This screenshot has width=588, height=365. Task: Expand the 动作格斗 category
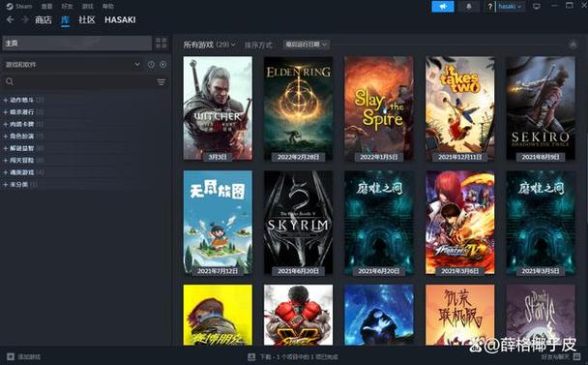click(x=23, y=100)
